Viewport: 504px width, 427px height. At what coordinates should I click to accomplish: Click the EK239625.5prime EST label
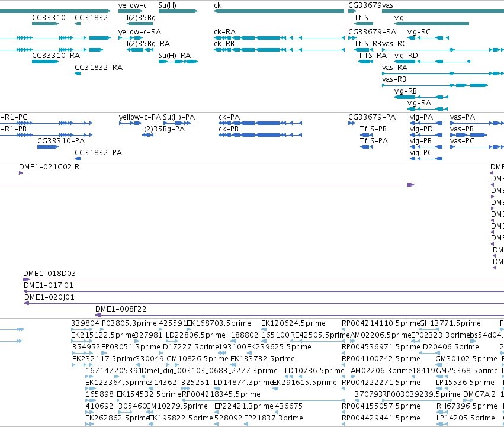coord(280,347)
